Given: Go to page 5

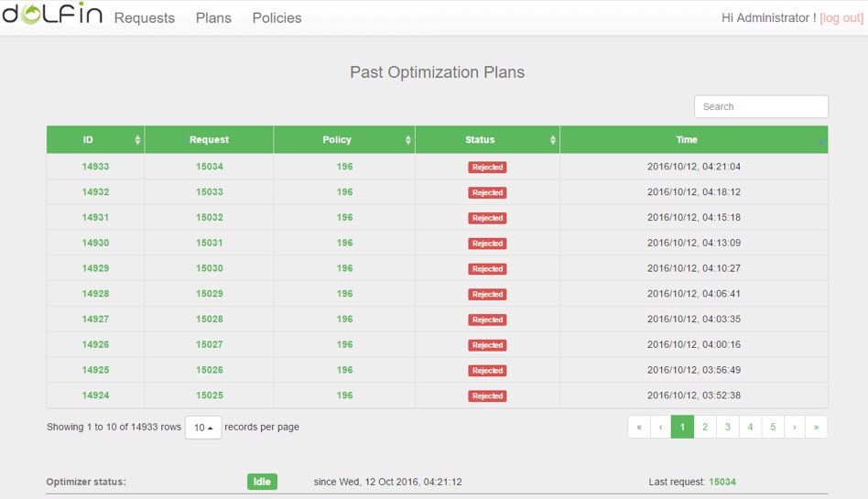Looking at the screenshot, I should [773, 427].
